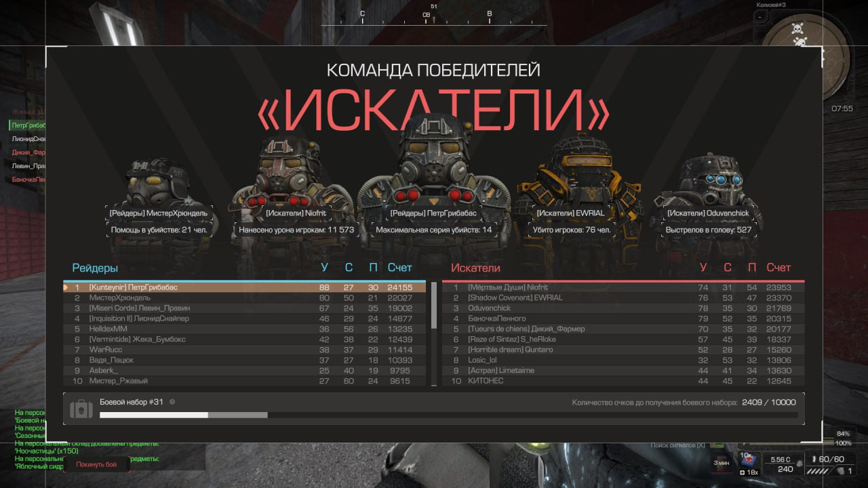Select Oduvanchick in the Искатели table
Viewport: 868px width, 488px height.
pyautogui.click(x=623, y=308)
